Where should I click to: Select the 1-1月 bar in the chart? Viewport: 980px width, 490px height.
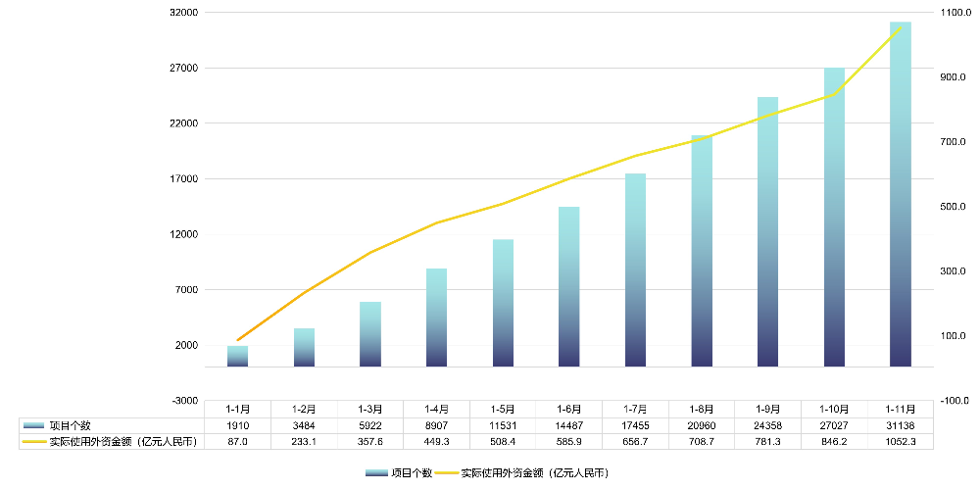(237, 357)
